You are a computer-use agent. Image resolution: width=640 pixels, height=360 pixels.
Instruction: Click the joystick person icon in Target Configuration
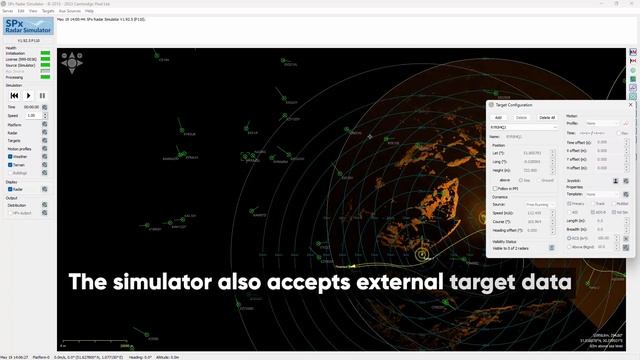(616, 181)
